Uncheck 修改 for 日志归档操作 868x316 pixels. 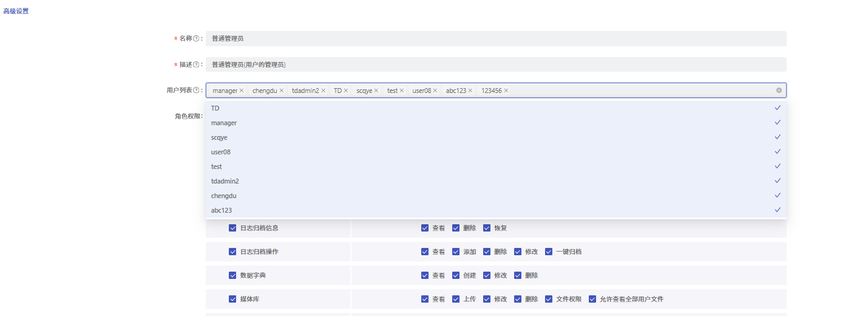pos(518,252)
